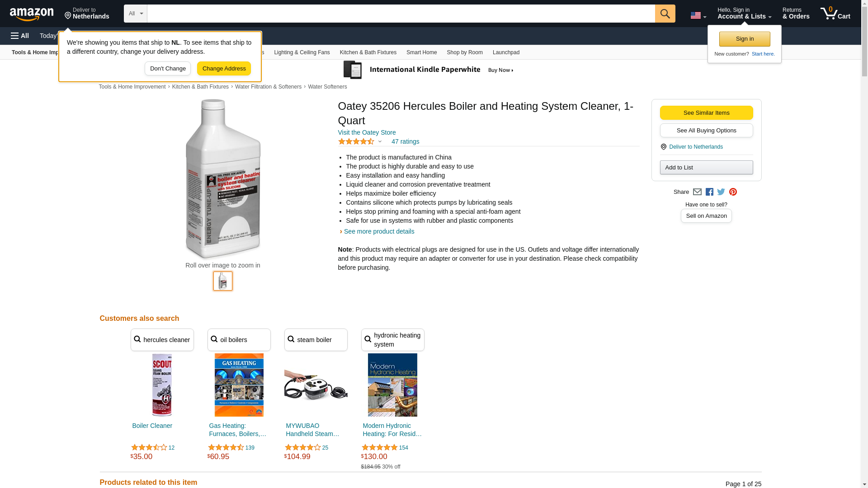This screenshot has height=488, width=868.
Task: Click into the search text field
Action: coord(401,14)
